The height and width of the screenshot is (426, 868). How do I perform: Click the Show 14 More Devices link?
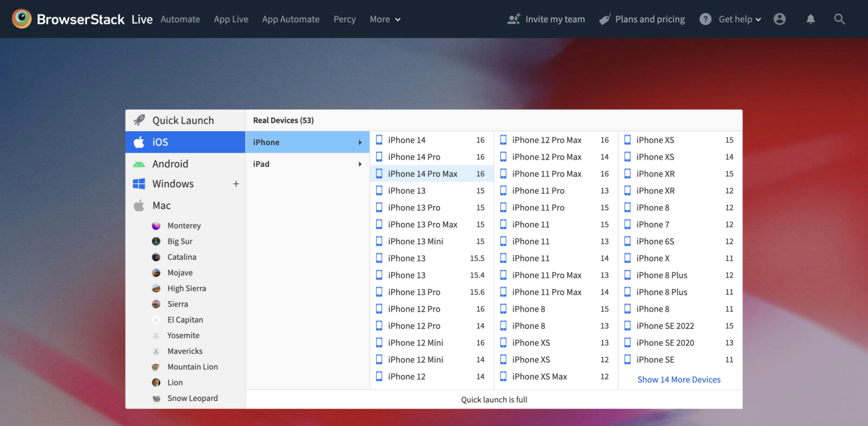679,379
